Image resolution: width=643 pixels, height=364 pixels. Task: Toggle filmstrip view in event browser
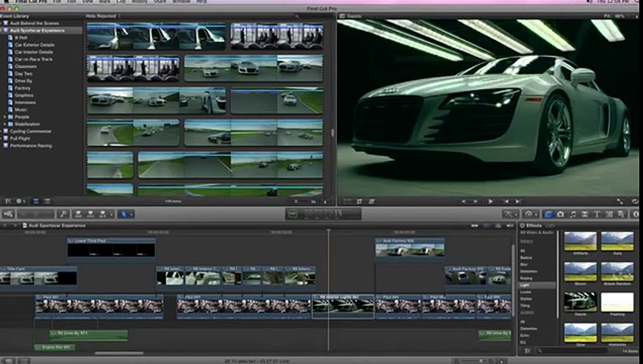pos(36,201)
